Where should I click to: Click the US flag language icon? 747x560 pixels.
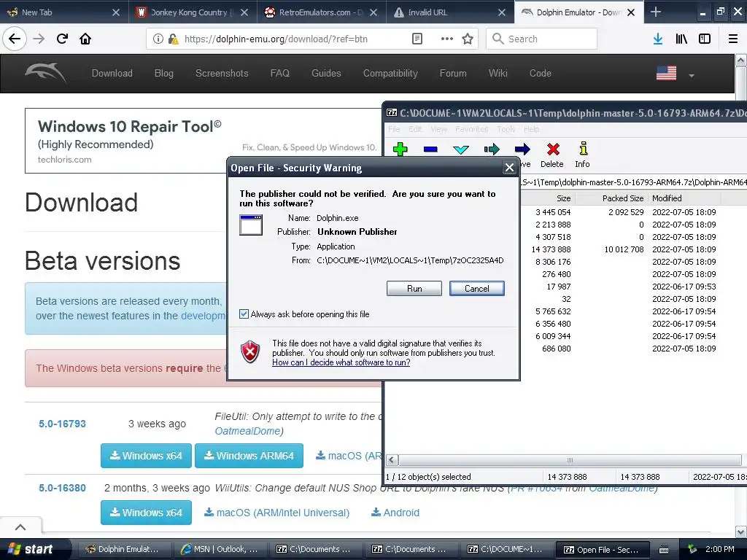[666, 73]
